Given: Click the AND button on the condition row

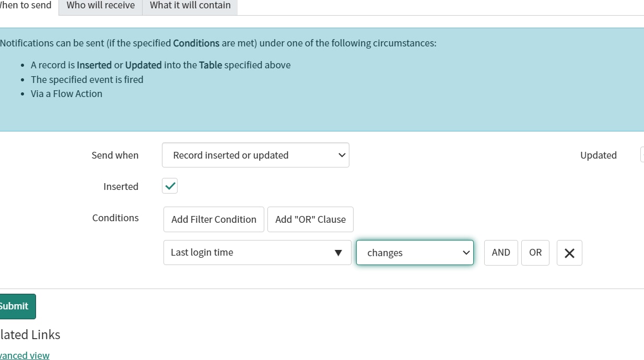Looking at the screenshot, I should (500, 253).
